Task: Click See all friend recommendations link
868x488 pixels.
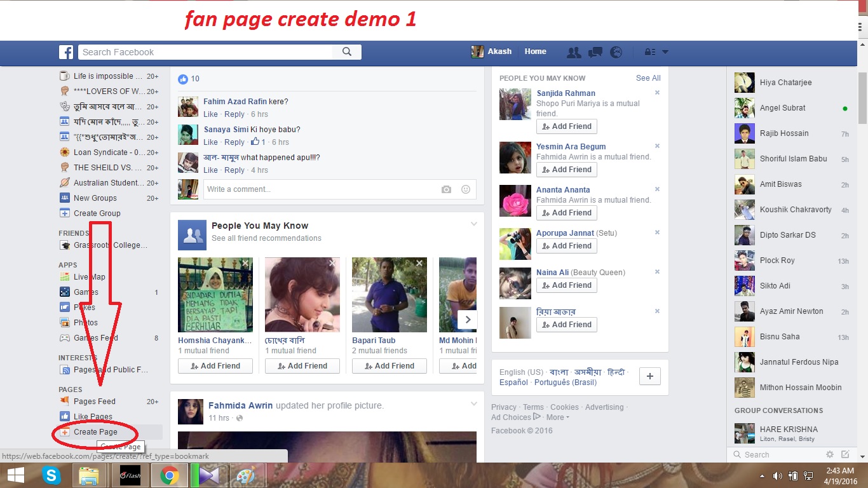Action: click(266, 238)
